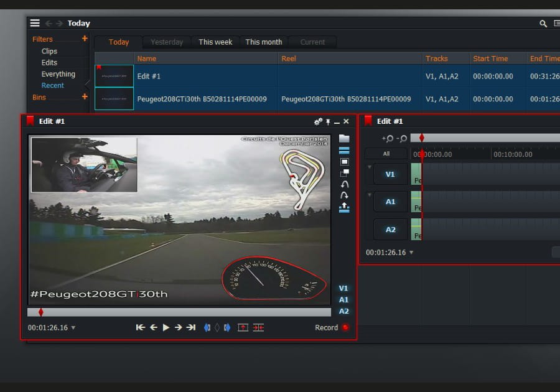The image size is (560, 392).
Task: Open the folder icon beside the viewer
Action: coord(344,139)
